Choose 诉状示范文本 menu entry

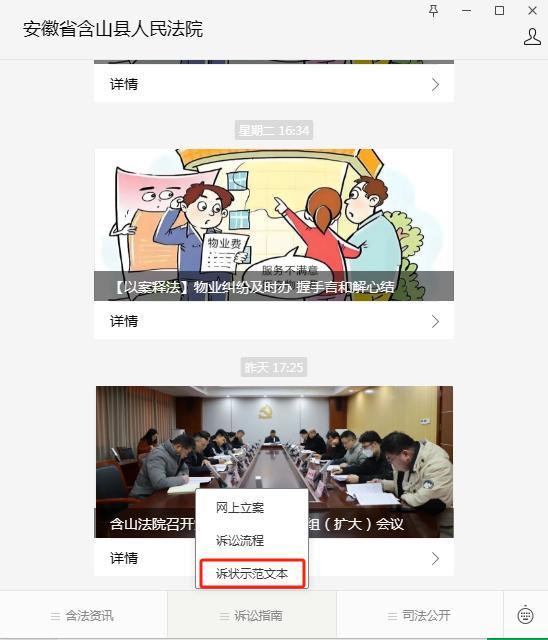(252, 573)
